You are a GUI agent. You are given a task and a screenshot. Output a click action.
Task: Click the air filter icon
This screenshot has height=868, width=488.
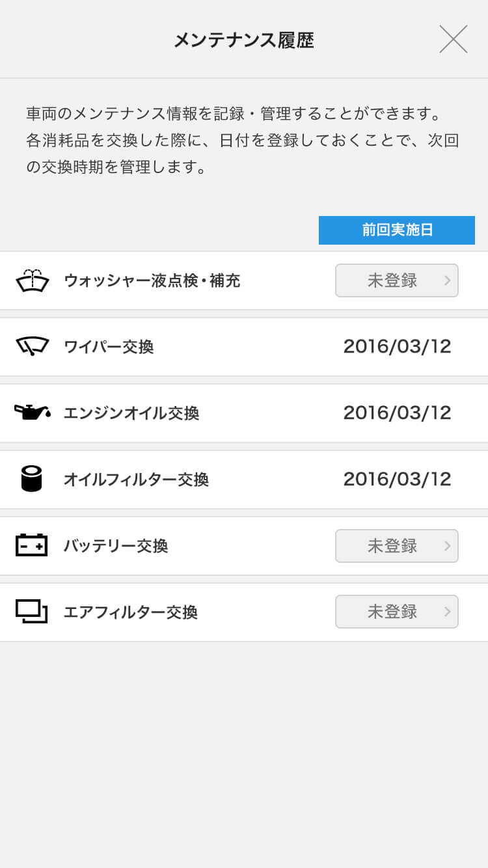[x=31, y=612]
